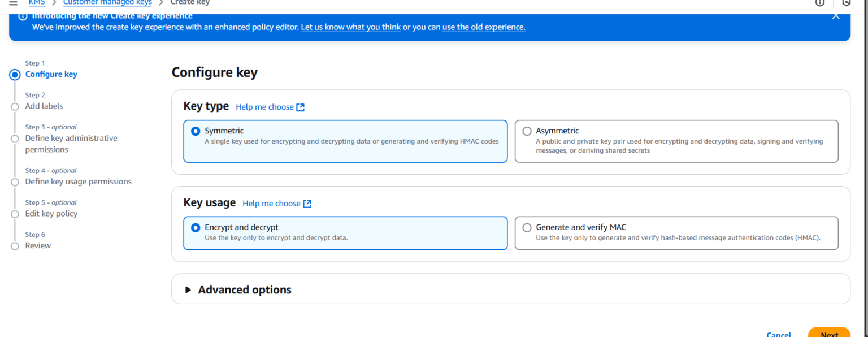Viewport: 868px width, 337px height.
Task: Go to Step 5 Edit key policy
Action: click(51, 213)
